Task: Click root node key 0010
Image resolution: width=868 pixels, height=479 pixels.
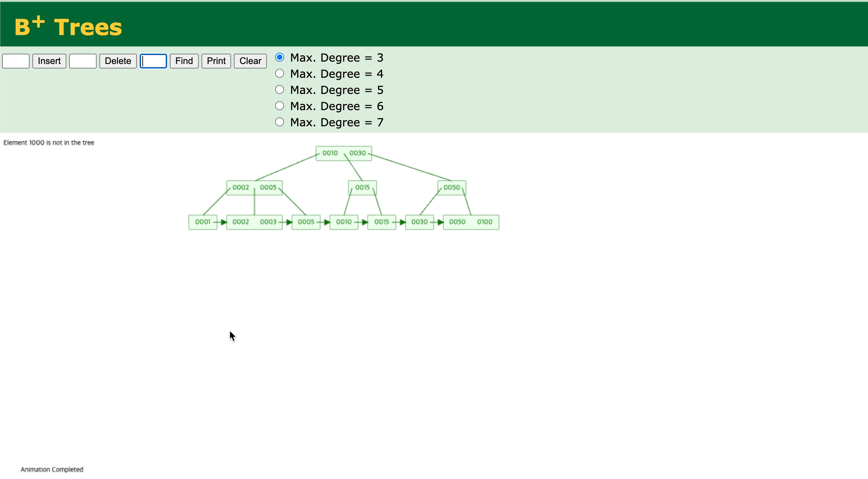Action: pyautogui.click(x=330, y=153)
